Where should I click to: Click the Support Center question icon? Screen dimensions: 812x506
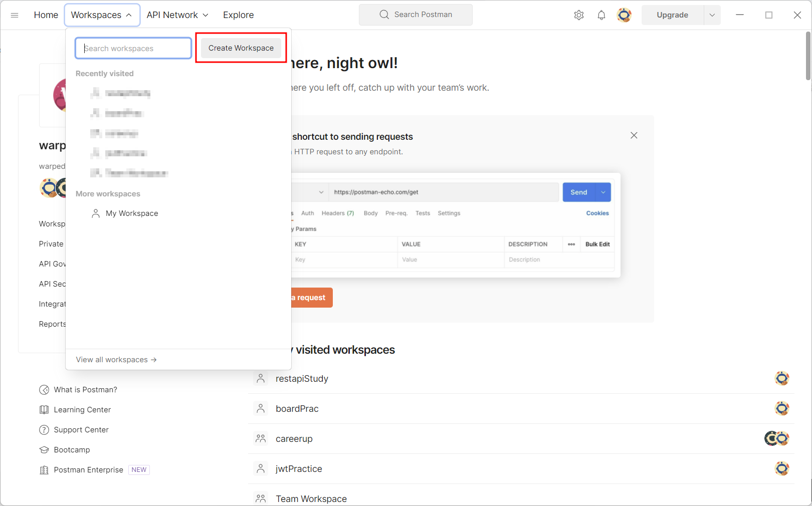[x=44, y=430]
